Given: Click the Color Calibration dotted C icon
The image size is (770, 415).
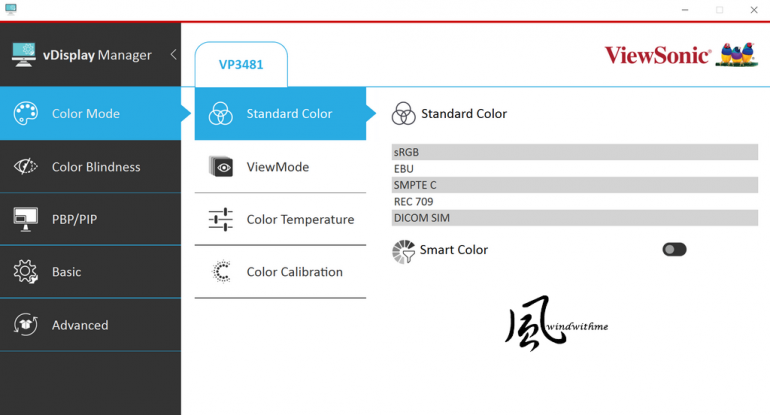Looking at the screenshot, I should click(221, 272).
